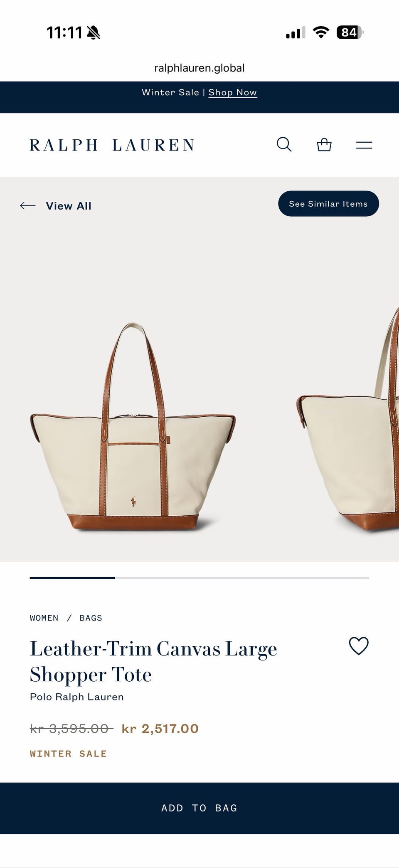Tap the Wi-Fi status icon
Viewport: 399px width, 868px height.
[x=320, y=32]
